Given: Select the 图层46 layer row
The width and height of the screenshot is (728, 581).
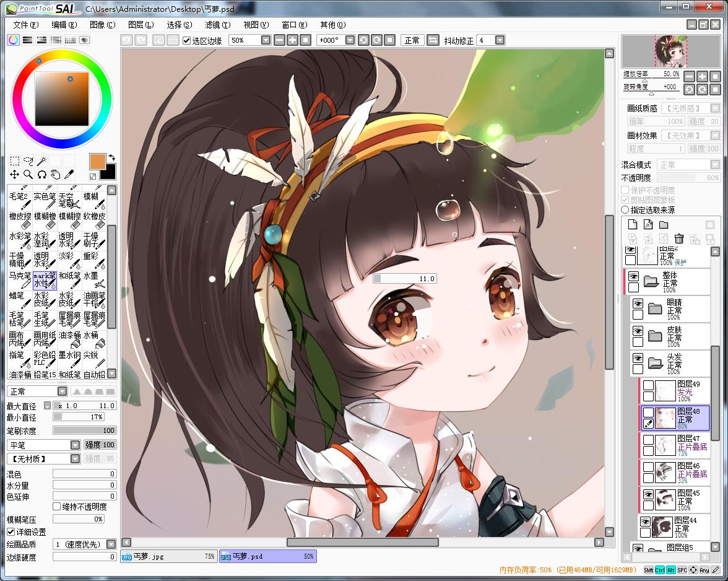Looking at the screenshot, I should pyautogui.click(x=675, y=473).
